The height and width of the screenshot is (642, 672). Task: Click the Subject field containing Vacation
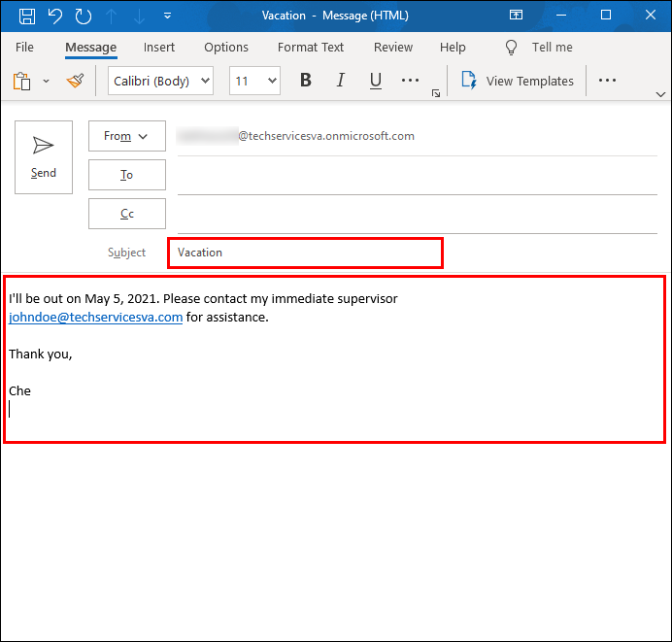click(305, 253)
